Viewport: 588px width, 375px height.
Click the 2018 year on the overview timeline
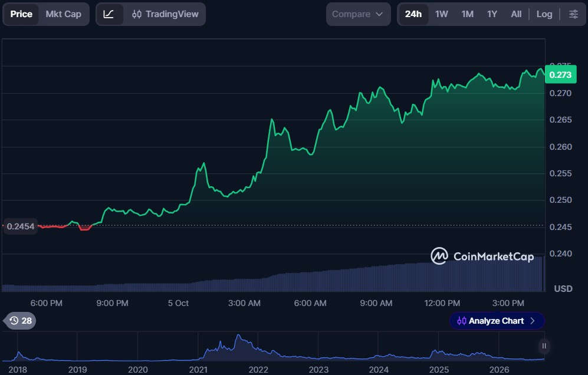point(18,370)
